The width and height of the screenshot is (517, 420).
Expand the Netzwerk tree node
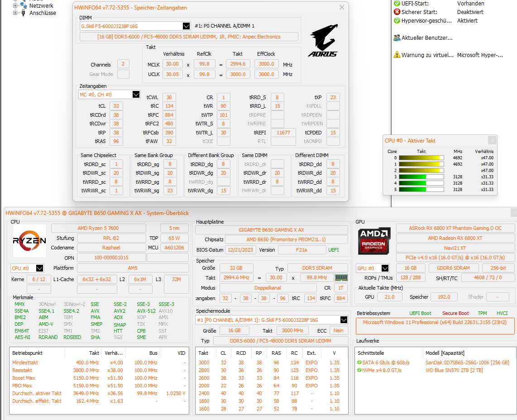click(x=15, y=5)
